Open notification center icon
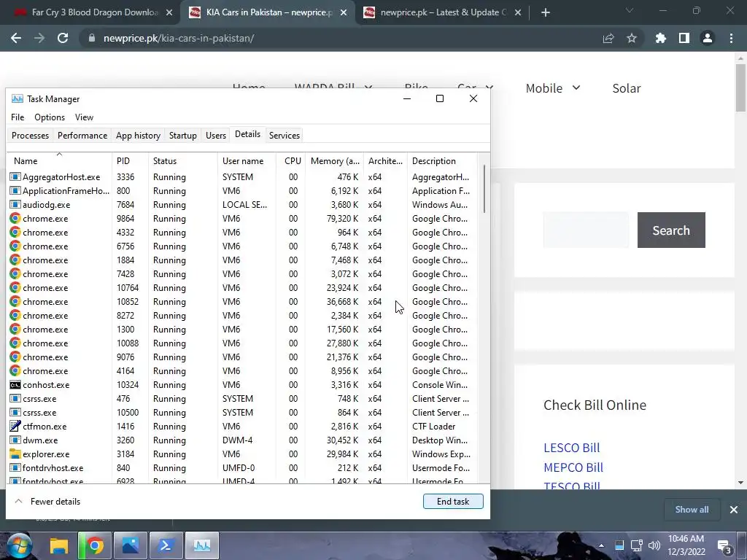This screenshot has width=747, height=560. [x=724, y=547]
